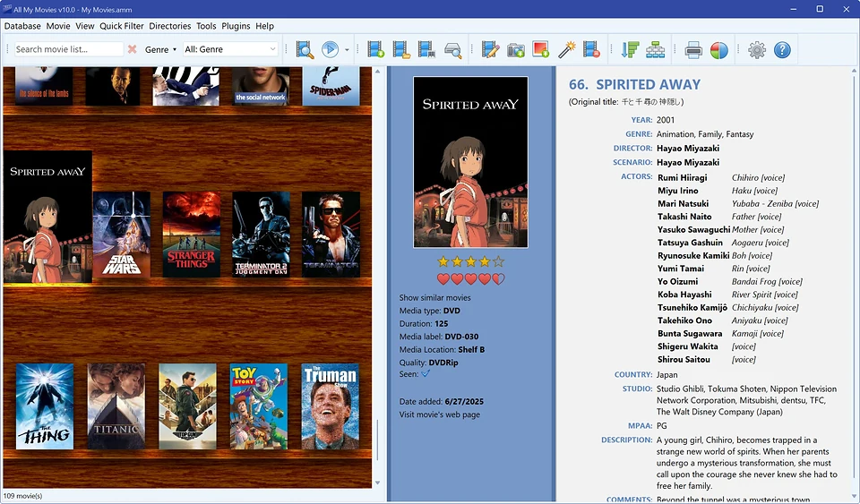
Task: Open settings with the gear icon
Action: [757, 50]
